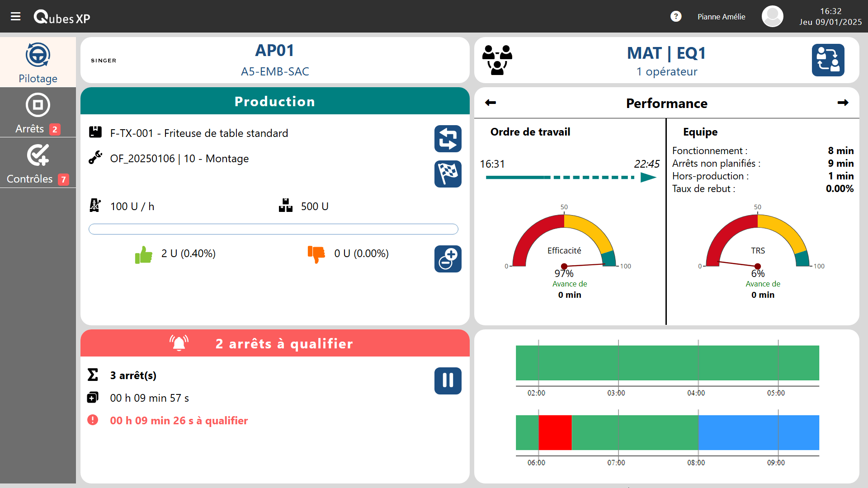Click the '09 min 26 s à qualifier' text
Image resolution: width=868 pixels, height=488 pixels.
coord(179,421)
